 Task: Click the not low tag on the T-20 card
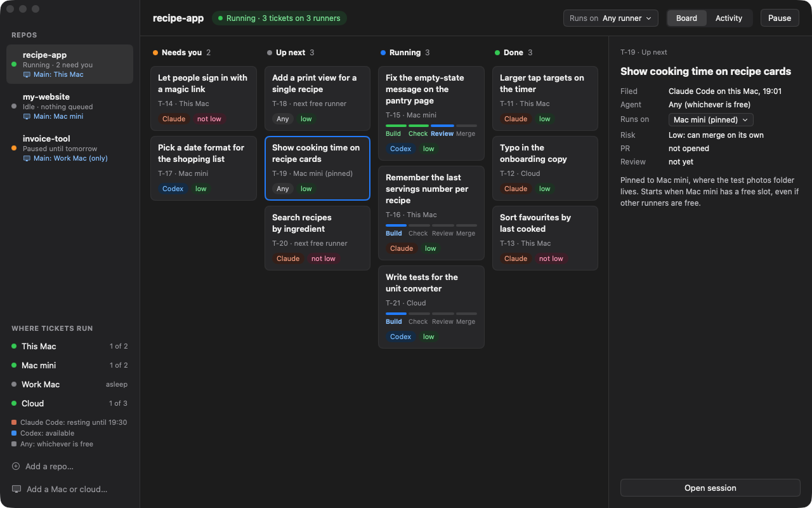pyautogui.click(x=324, y=258)
